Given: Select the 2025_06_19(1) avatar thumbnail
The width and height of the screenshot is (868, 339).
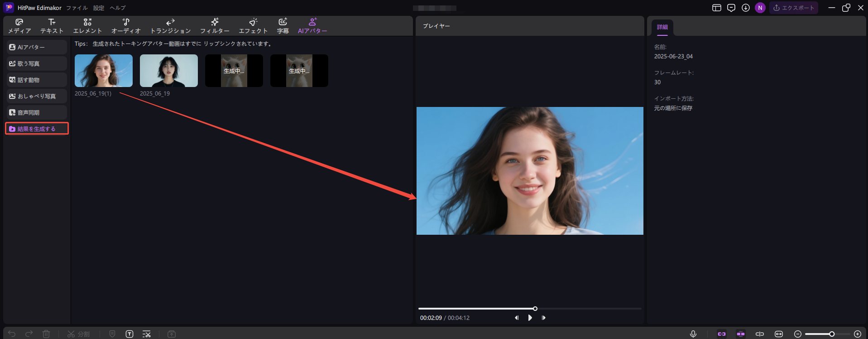Looking at the screenshot, I should [104, 71].
